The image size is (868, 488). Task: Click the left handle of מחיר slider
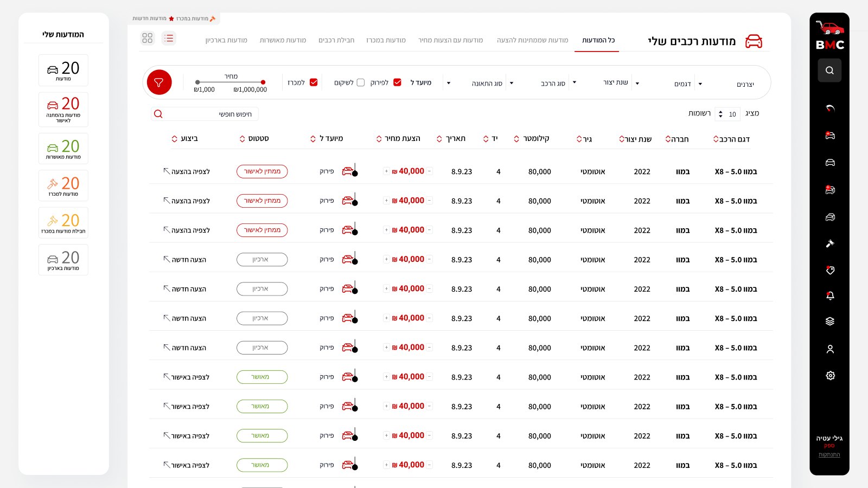tap(197, 82)
